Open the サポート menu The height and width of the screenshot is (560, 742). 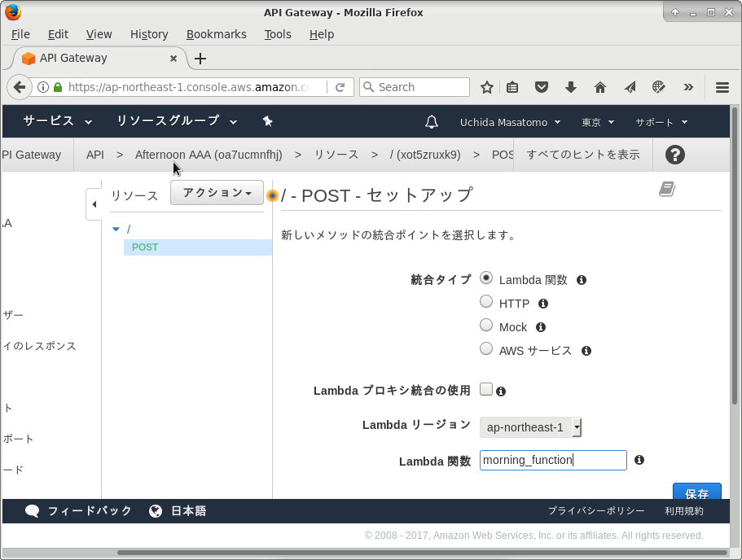(661, 122)
